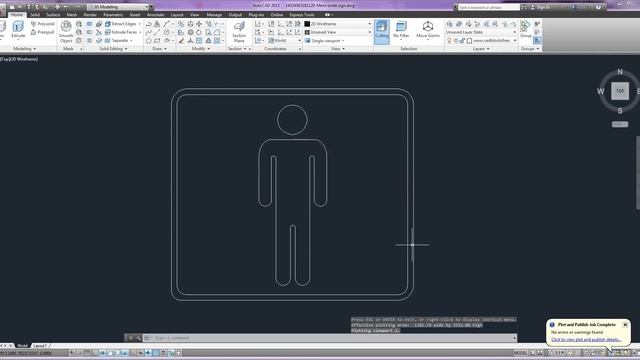640x360 pixels.
Task: Close the Plot and Publish notification balloon
Action: 625,324
